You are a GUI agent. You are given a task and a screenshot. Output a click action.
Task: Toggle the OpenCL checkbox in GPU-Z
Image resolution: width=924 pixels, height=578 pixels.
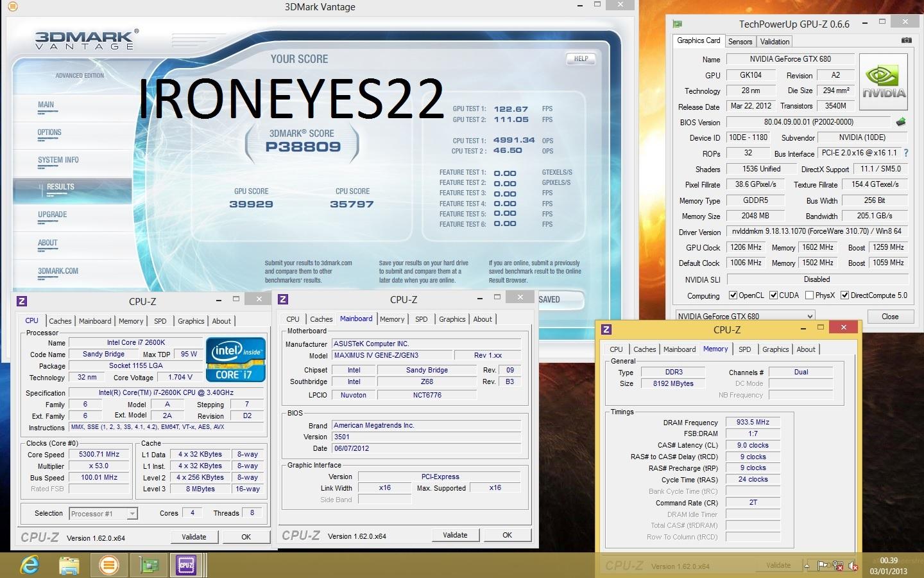pos(733,295)
